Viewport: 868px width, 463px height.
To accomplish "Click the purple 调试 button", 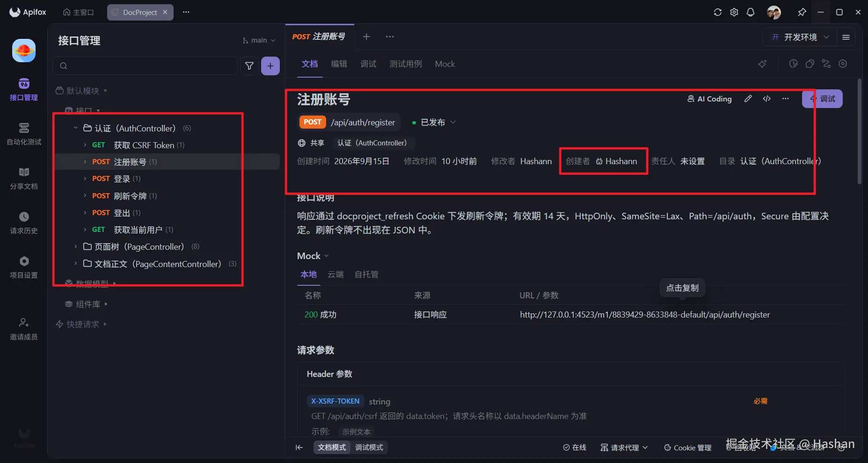I will coord(822,99).
